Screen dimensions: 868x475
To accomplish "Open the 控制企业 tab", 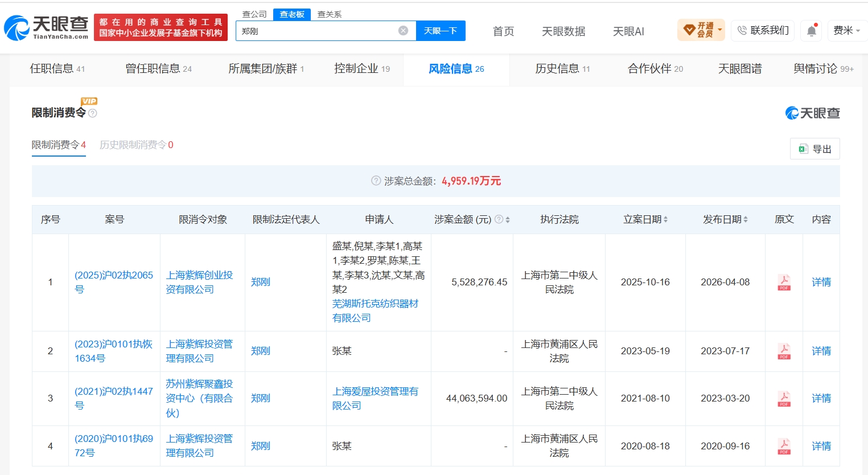I will pos(362,69).
